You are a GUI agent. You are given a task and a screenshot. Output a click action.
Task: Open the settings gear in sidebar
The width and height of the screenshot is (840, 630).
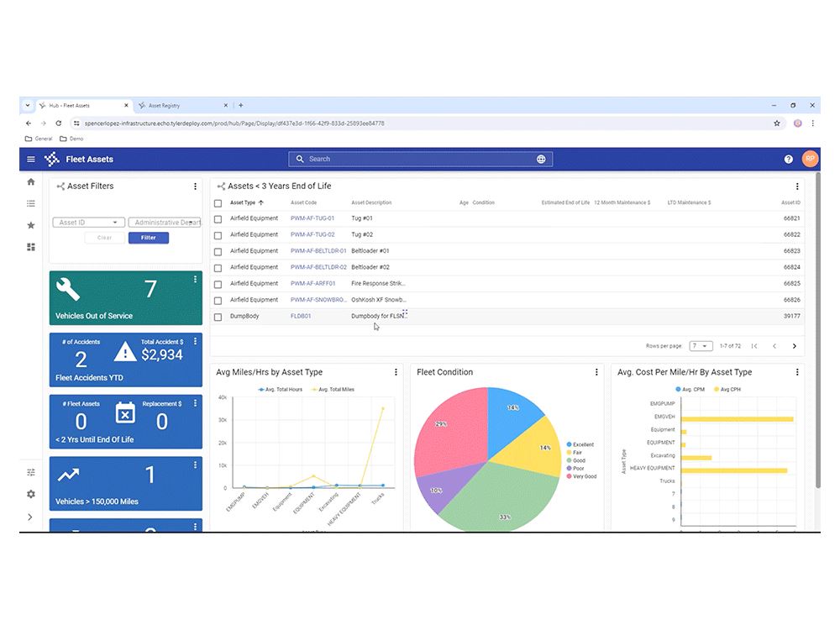[x=31, y=494]
